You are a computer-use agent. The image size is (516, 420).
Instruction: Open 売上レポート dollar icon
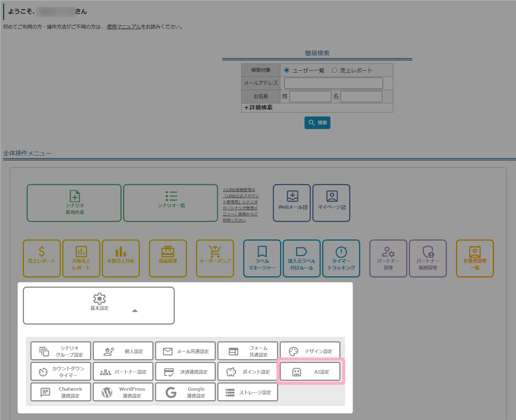pyautogui.click(x=42, y=252)
